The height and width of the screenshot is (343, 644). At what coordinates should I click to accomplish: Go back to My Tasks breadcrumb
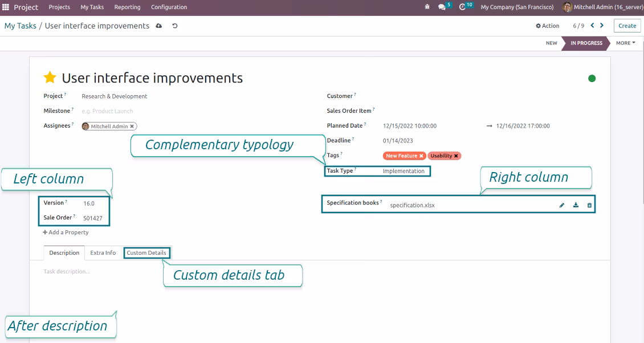[20, 26]
